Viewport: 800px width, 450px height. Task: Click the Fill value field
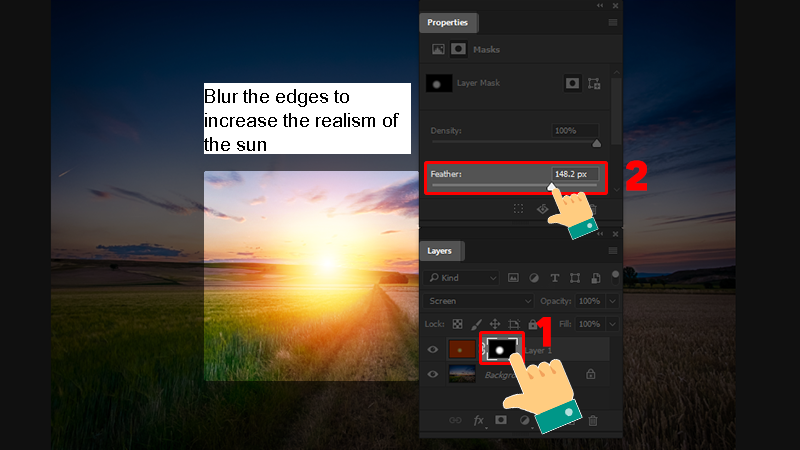(x=590, y=324)
